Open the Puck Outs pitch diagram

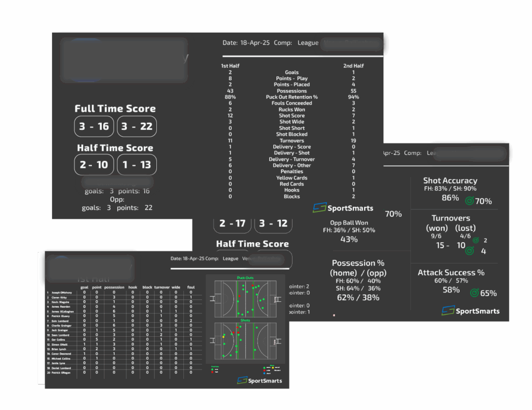[245, 298]
